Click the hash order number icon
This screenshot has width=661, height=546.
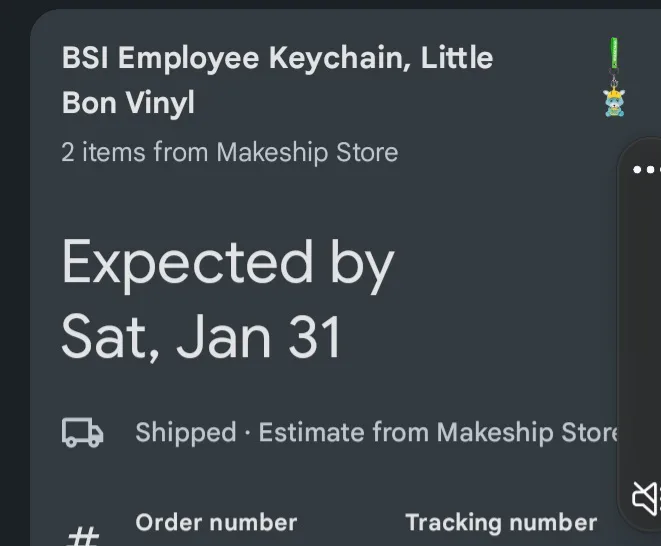pyautogui.click(x=82, y=535)
